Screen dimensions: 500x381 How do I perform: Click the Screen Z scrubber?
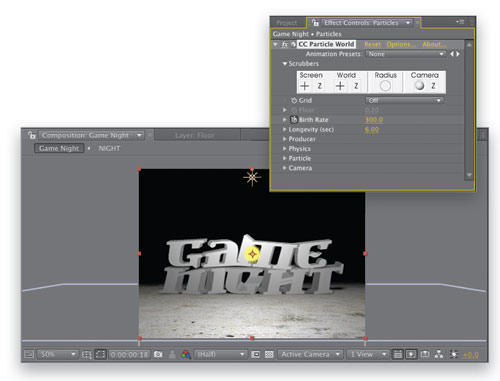point(320,86)
